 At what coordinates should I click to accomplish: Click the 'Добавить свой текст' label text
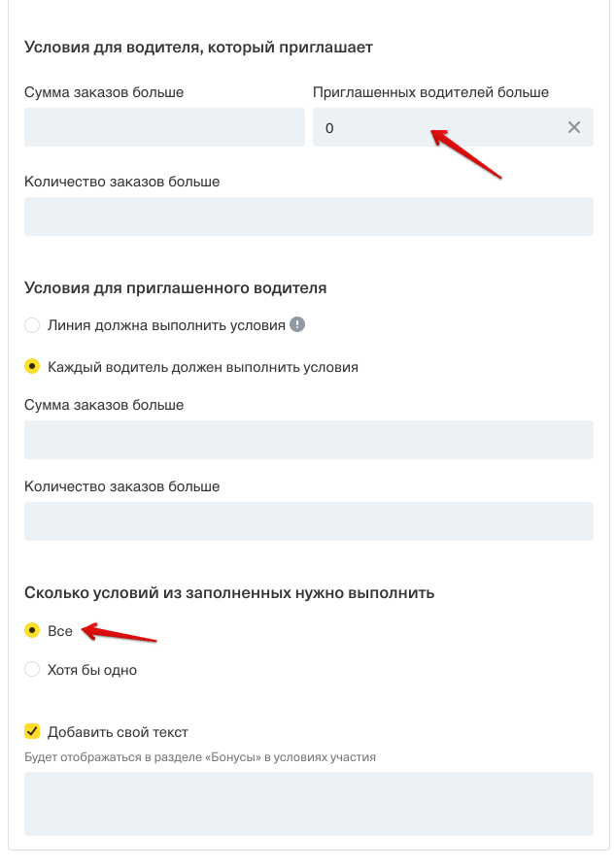click(118, 732)
